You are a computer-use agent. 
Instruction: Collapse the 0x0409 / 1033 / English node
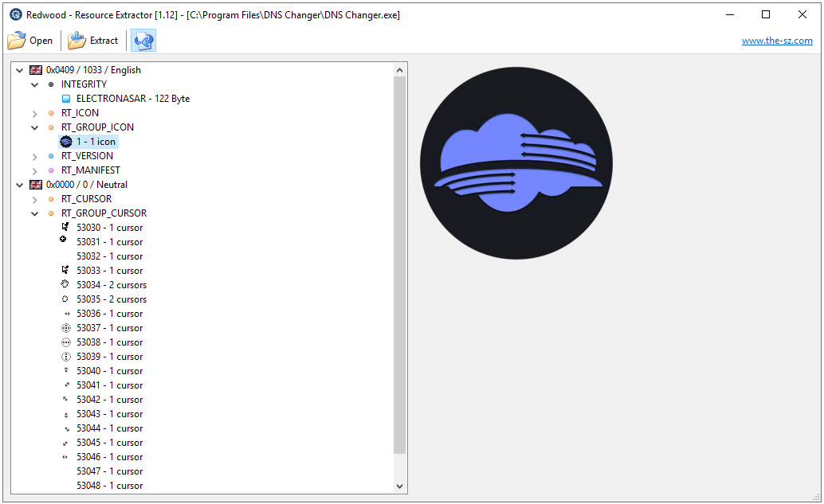pos(19,70)
